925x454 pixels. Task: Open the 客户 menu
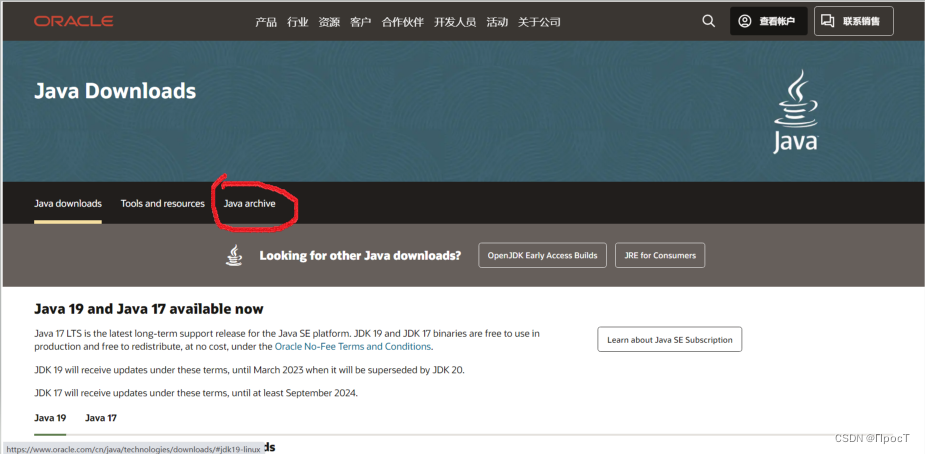point(360,22)
